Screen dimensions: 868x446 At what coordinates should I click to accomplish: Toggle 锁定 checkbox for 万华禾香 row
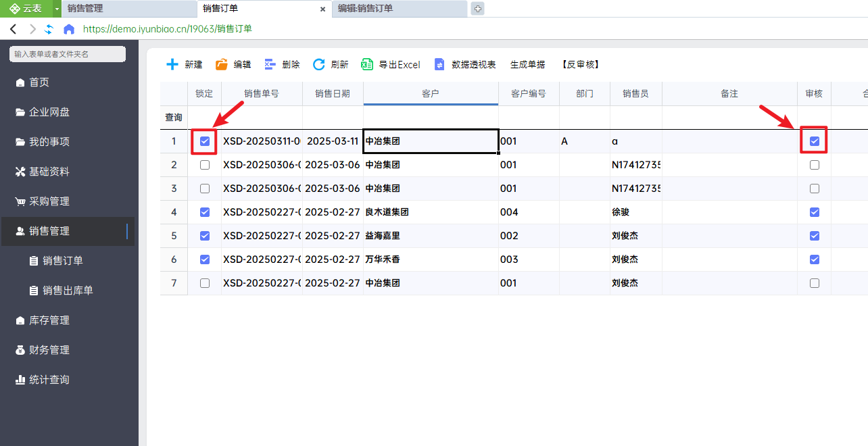205,259
